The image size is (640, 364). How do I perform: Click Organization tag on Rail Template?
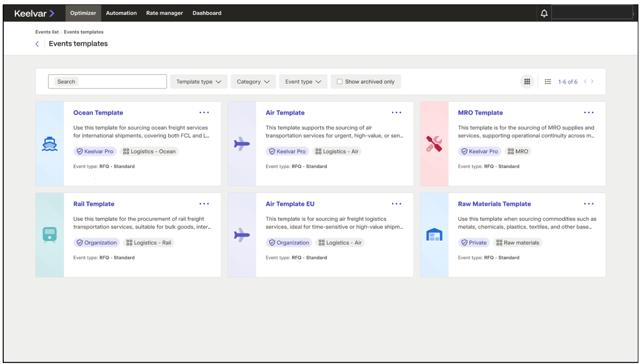(x=97, y=242)
